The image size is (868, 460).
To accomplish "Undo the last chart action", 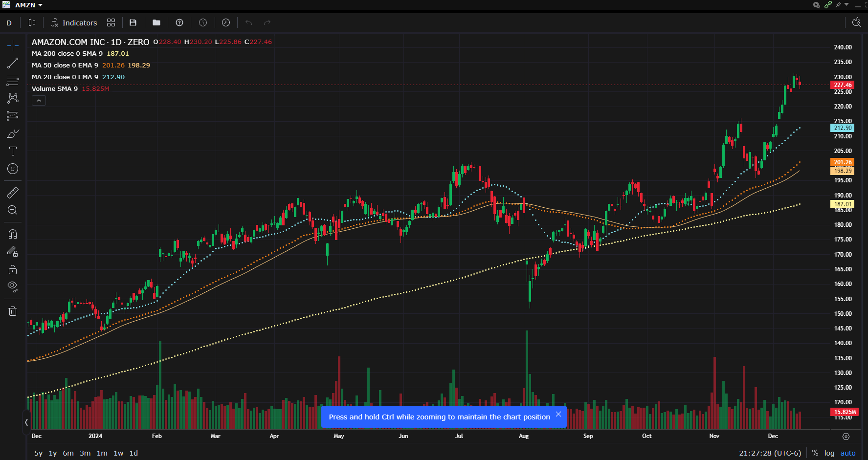I will pyautogui.click(x=248, y=22).
